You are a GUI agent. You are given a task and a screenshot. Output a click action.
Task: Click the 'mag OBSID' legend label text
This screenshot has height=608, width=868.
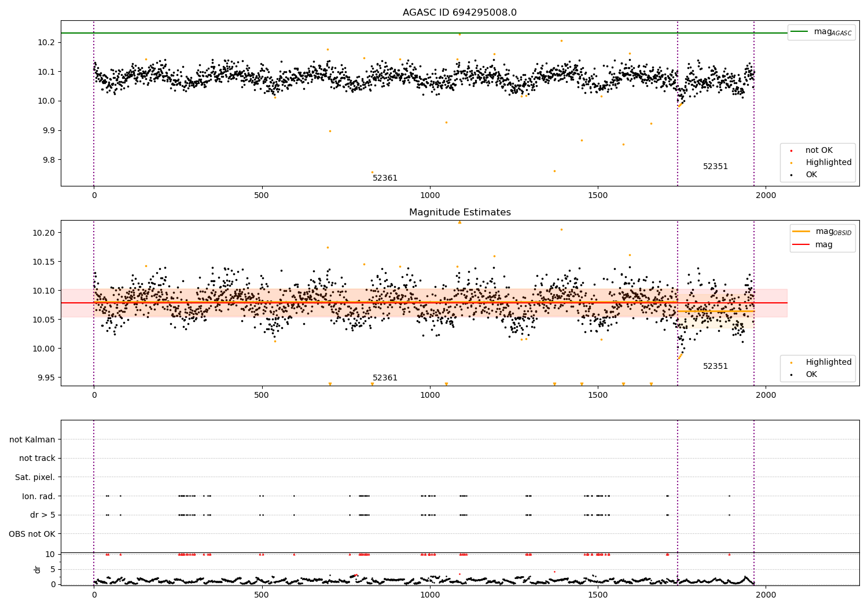834,232
